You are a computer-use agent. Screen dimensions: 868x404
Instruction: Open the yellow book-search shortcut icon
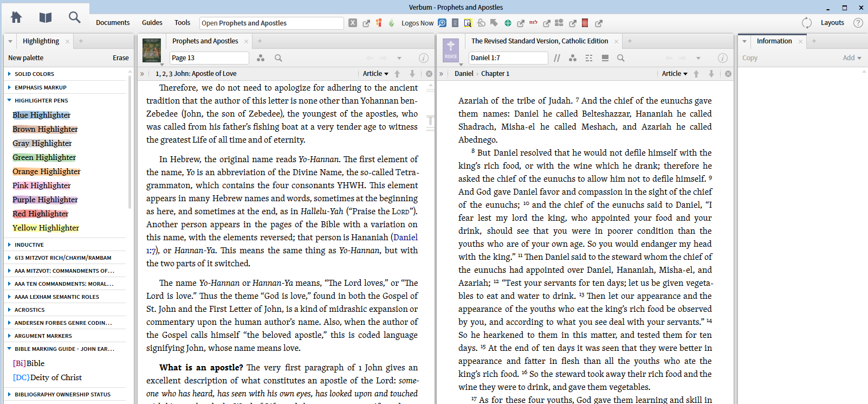468,23
